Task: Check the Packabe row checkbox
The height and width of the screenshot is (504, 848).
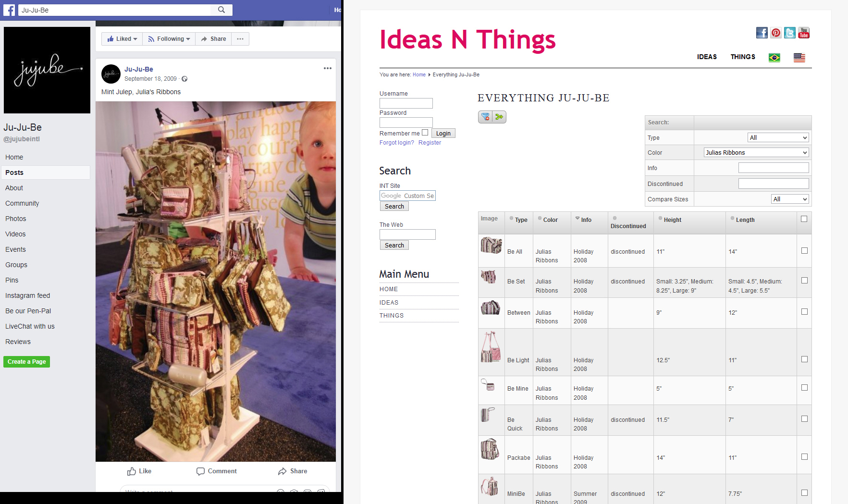Action: tap(804, 457)
